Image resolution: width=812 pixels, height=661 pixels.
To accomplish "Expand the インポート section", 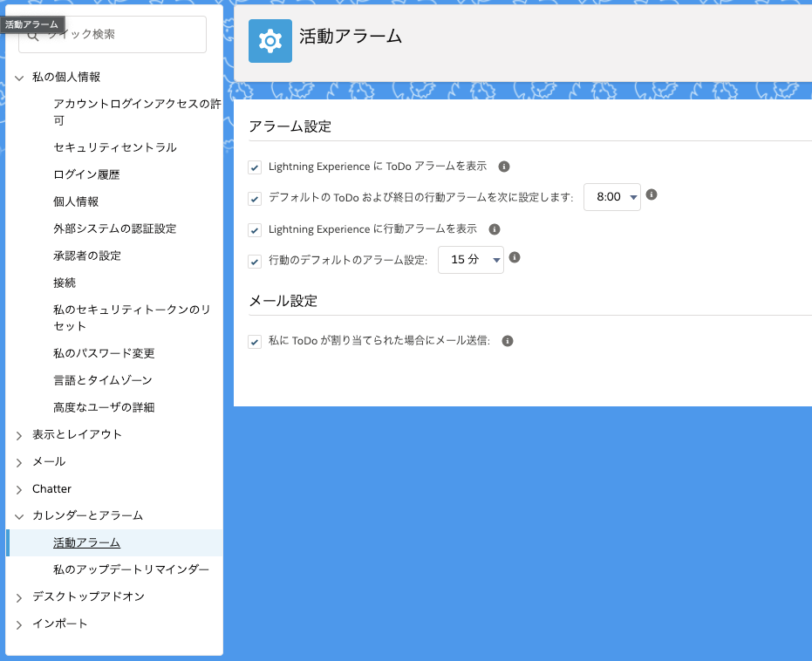I will 19,624.
